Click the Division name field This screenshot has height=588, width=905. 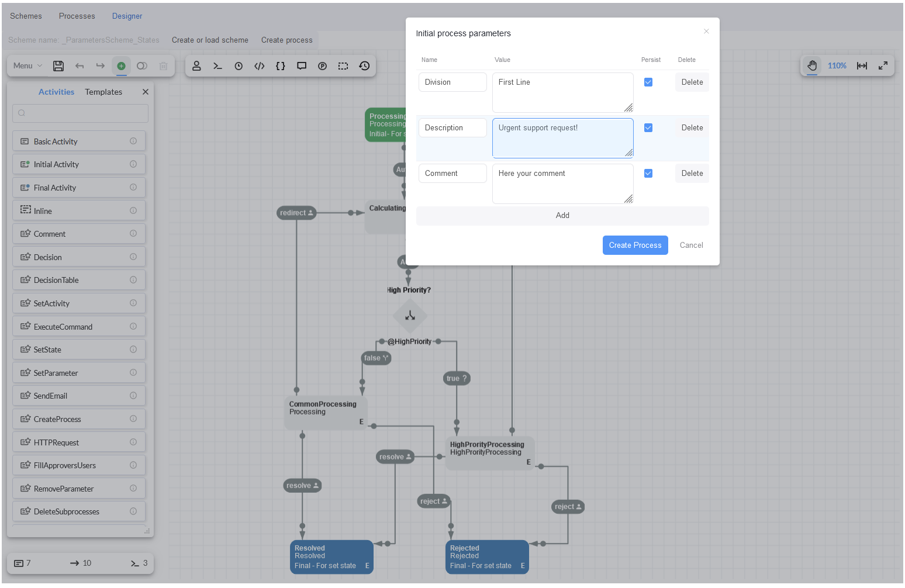[452, 82]
